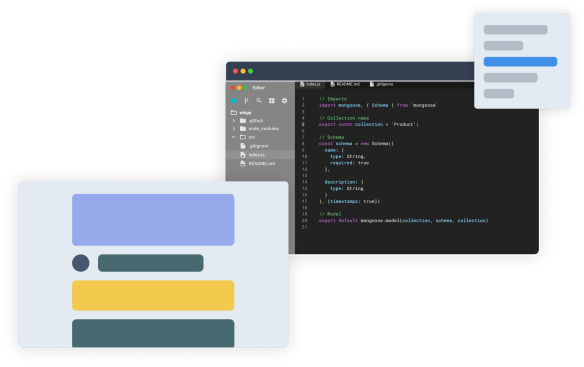
Task: Maximize the outer window with the green dot
Action: tap(251, 71)
